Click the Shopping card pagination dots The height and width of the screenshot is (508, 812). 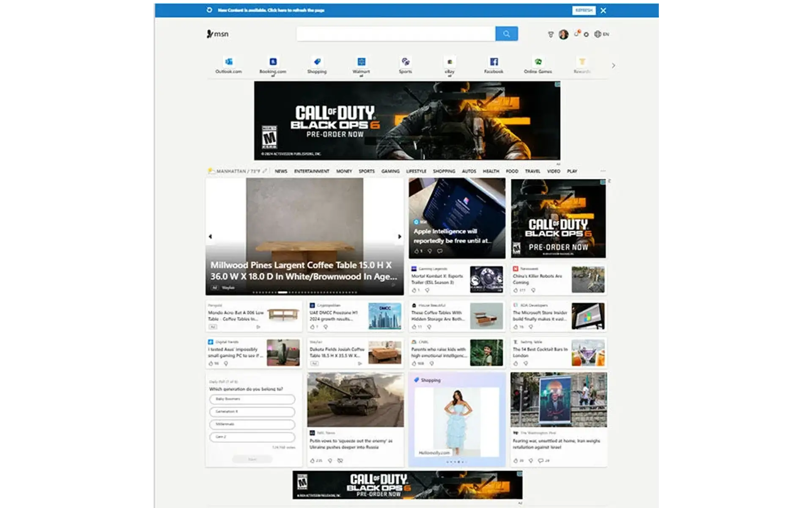point(457,462)
